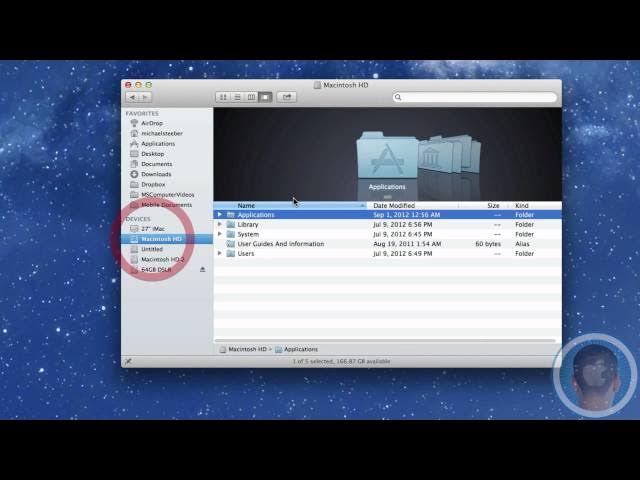This screenshot has width=640, height=480.
Task: Open AirDrop from the sidebar
Action: coord(151,123)
